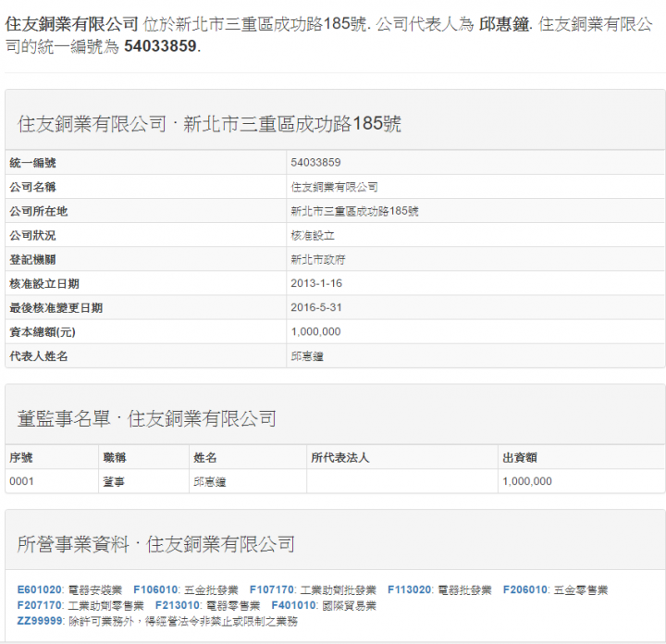The width and height of the screenshot is (666, 644).
Task: Select the 統一編號 value 54033859 in table
Action: (x=315, y=162)
